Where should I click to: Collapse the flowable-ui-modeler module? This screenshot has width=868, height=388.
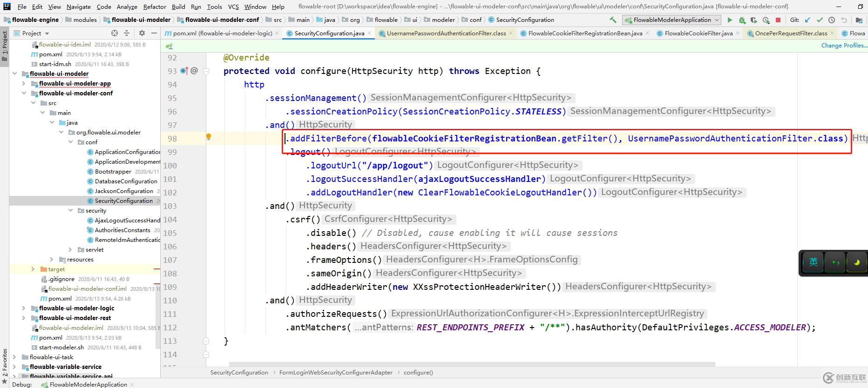[14, 74]
